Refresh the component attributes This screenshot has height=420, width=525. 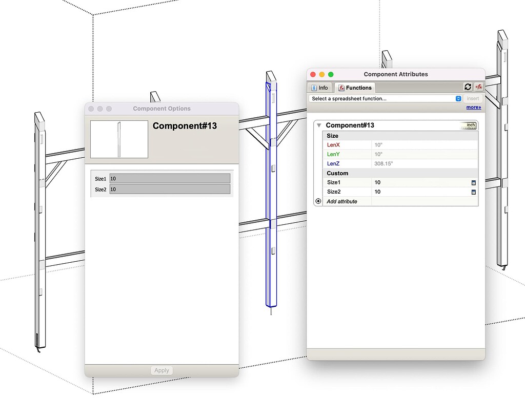(468, 87)
